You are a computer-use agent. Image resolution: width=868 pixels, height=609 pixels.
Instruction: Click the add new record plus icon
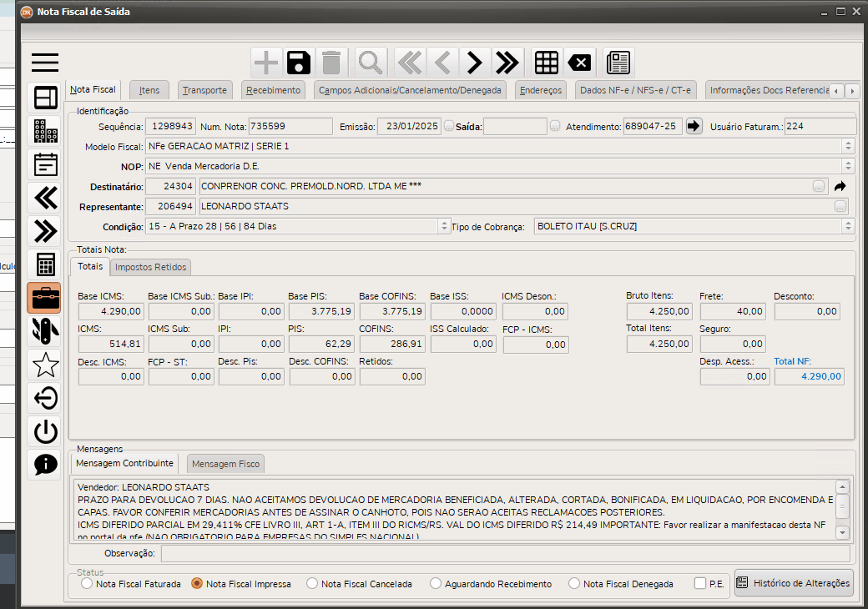(266, 63)
